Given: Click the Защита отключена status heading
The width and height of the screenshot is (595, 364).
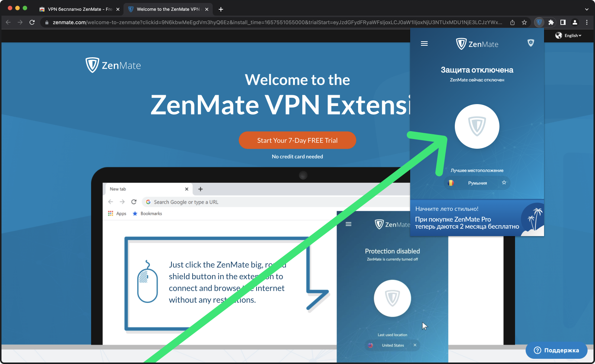Looking at the screenshot, I should click(477, 70).
